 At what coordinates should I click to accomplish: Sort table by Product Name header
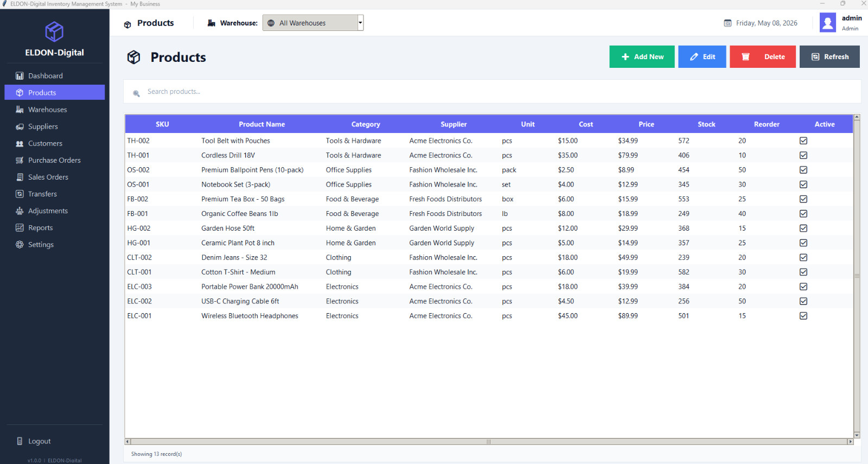point(261,124)
